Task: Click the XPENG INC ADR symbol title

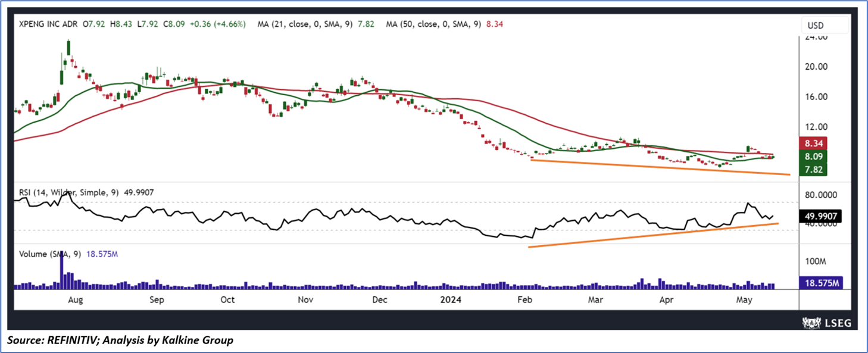Action: 47,24
